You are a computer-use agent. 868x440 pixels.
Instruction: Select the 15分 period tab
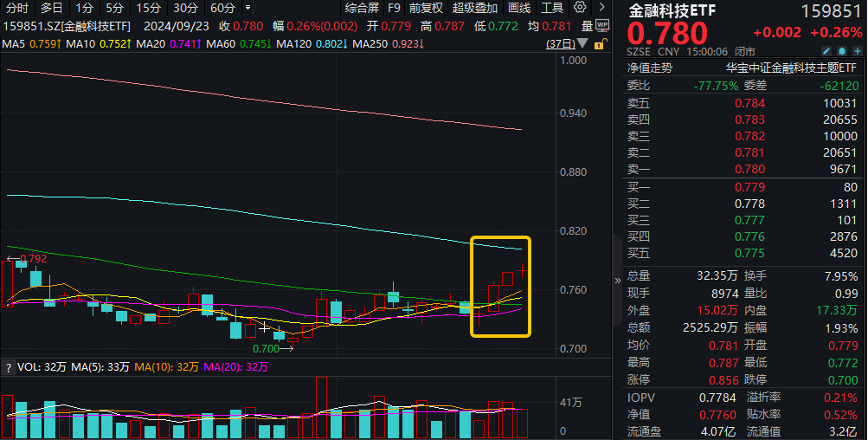[x=148, y=8]
